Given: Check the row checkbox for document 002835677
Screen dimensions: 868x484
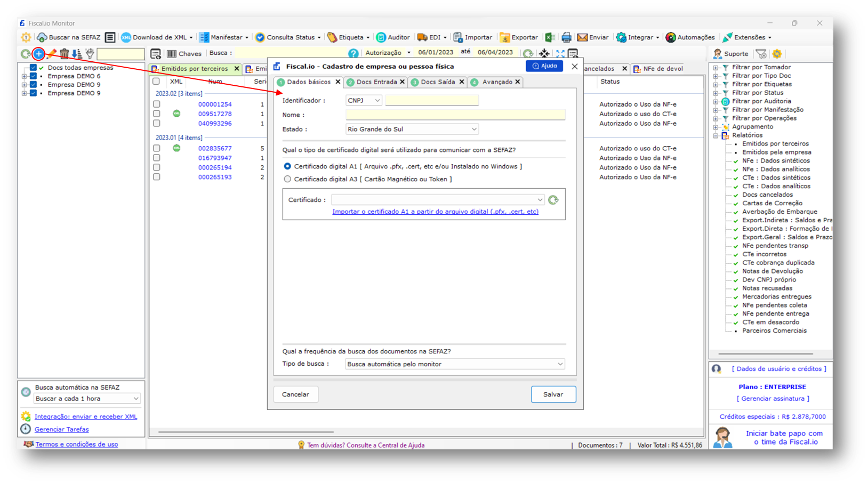Looking at the screenshot, I should pos(156,148).
